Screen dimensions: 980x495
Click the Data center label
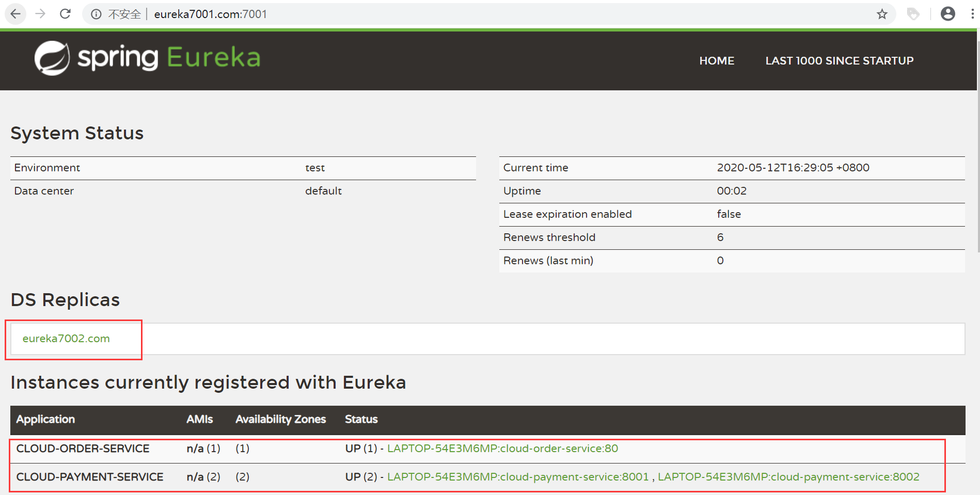(x=44, y=191)
